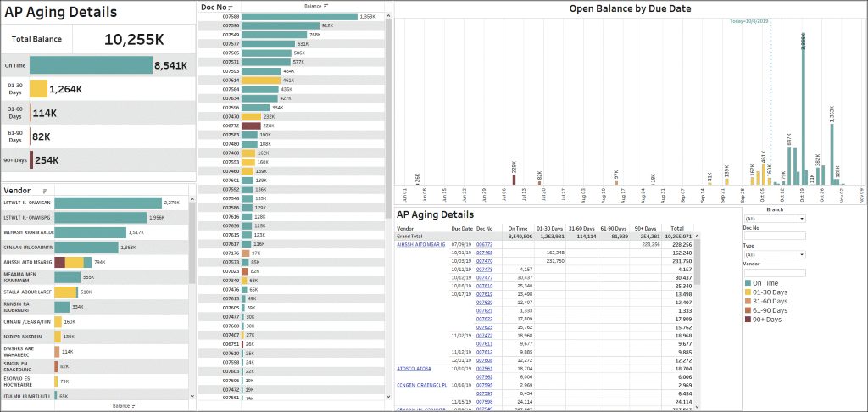Click the 847K bar in due date chart

point(789,165)
